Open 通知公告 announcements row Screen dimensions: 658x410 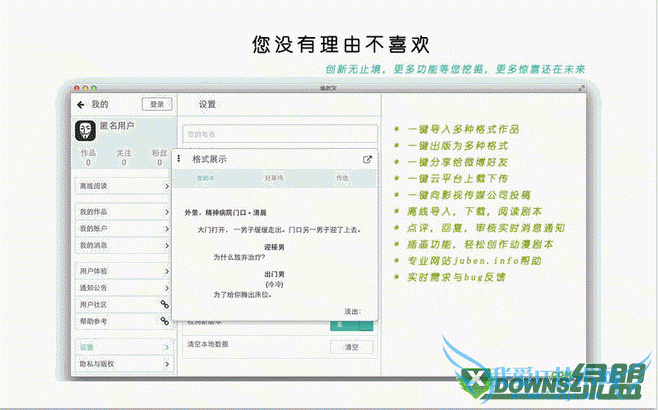124,288
